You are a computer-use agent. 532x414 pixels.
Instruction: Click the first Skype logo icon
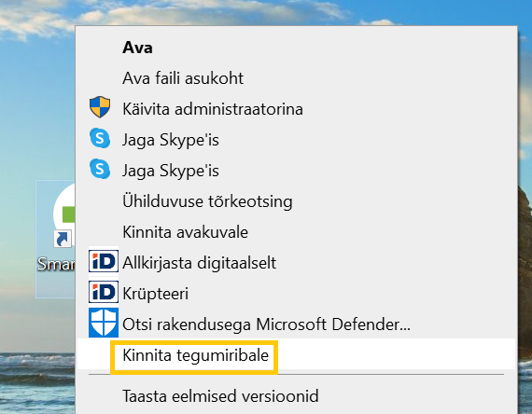100,138
